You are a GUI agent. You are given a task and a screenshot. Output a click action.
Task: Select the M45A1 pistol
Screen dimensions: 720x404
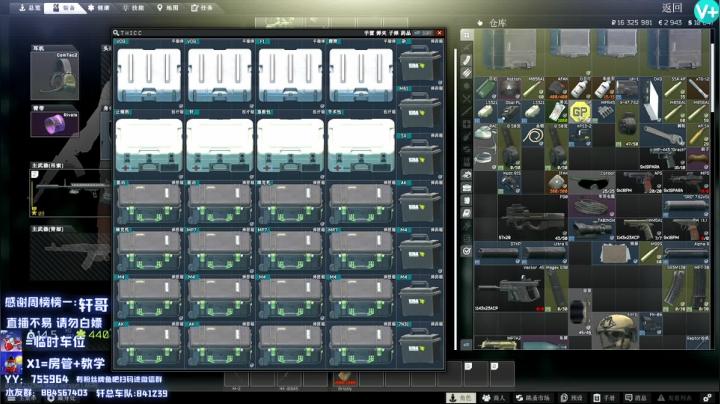coord(639,230)
